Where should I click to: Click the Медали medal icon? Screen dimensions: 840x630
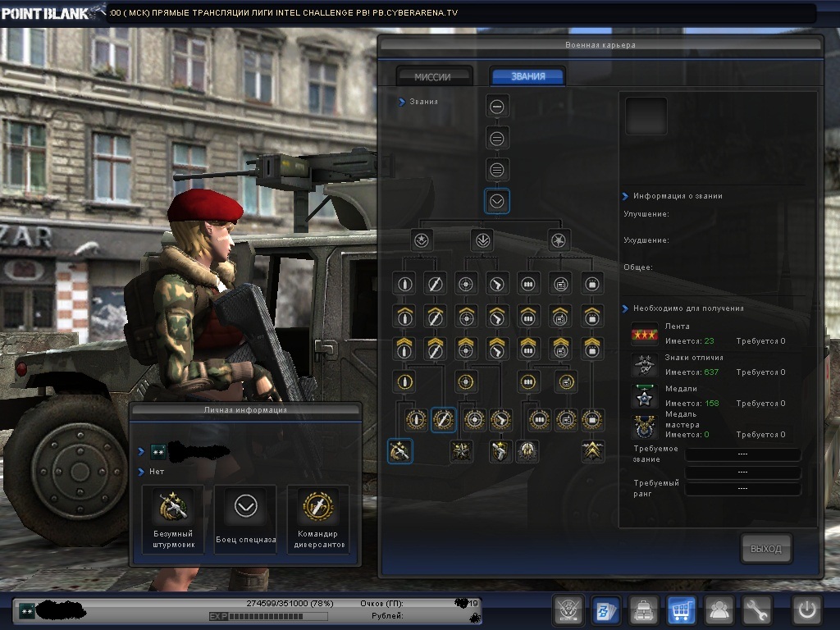click(645, 397)
